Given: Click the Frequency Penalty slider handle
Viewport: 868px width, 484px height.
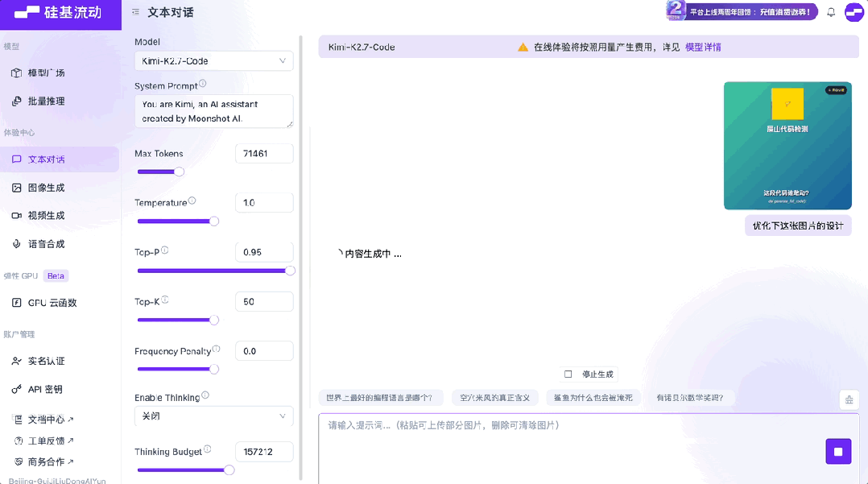Looking at the screenshot, I should pyautogui.click(x=213, y=370).
